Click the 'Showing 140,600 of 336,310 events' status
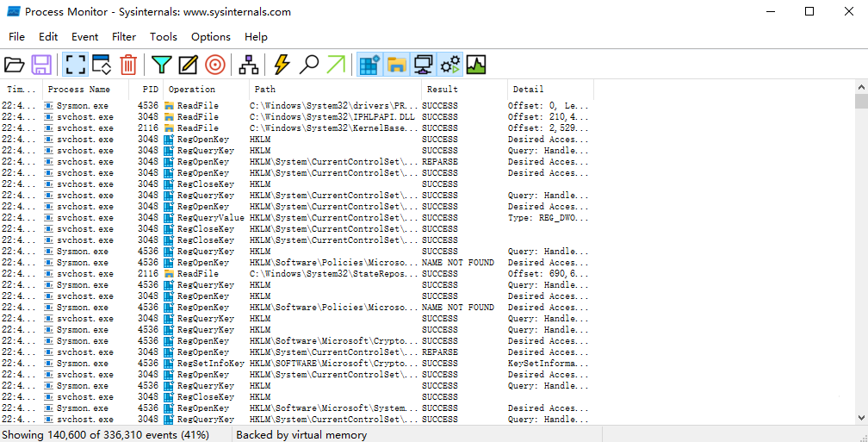 (106, 435)
